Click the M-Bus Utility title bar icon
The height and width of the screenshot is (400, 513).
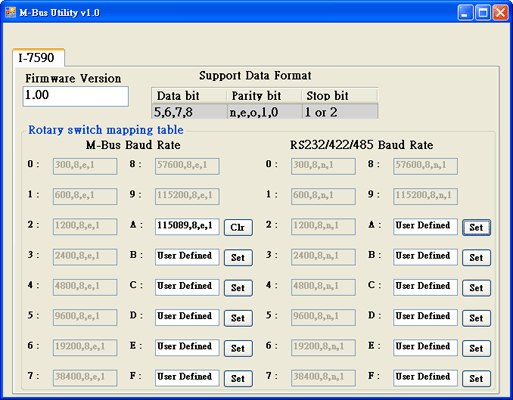tap(10, 12)
